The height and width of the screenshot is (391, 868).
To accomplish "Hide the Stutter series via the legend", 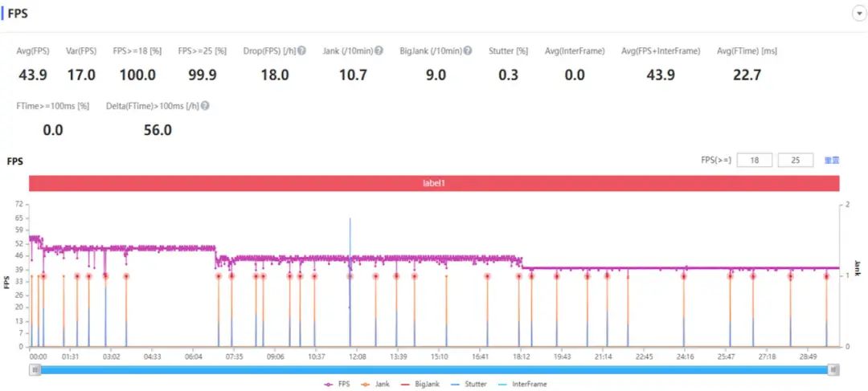I will 467,384.
